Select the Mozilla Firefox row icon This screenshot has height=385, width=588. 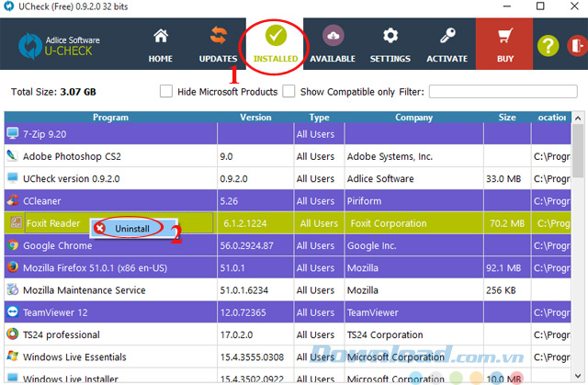tap(13, 267)
